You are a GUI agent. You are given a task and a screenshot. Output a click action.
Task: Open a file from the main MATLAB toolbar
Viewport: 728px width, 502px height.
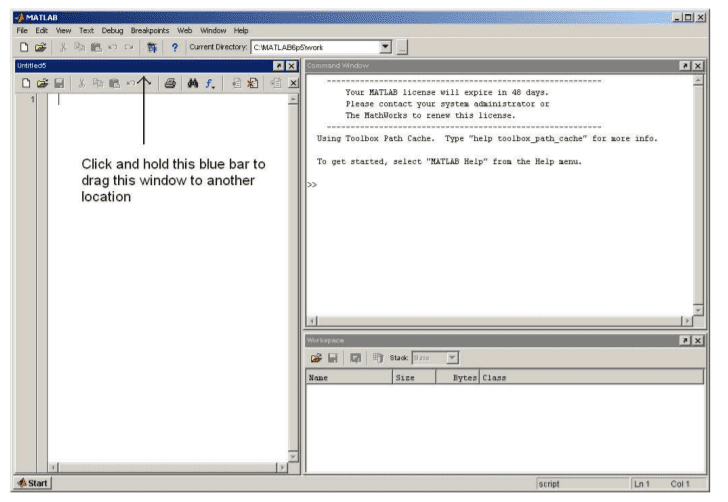pyautogui.click(x=41, y=47)
